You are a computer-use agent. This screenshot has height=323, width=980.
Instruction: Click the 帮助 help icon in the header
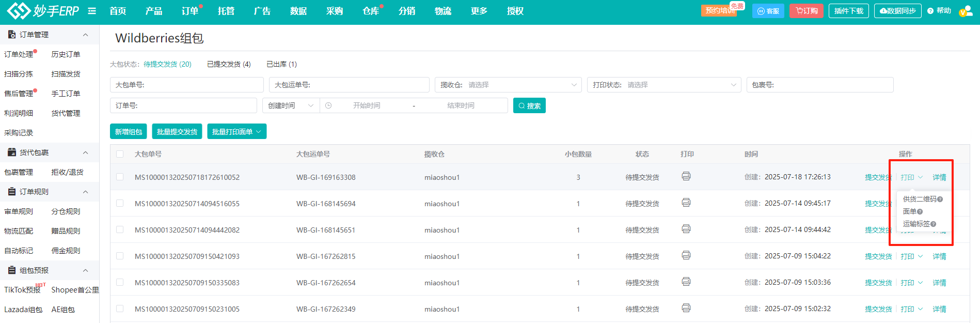[x=930, y=11]
